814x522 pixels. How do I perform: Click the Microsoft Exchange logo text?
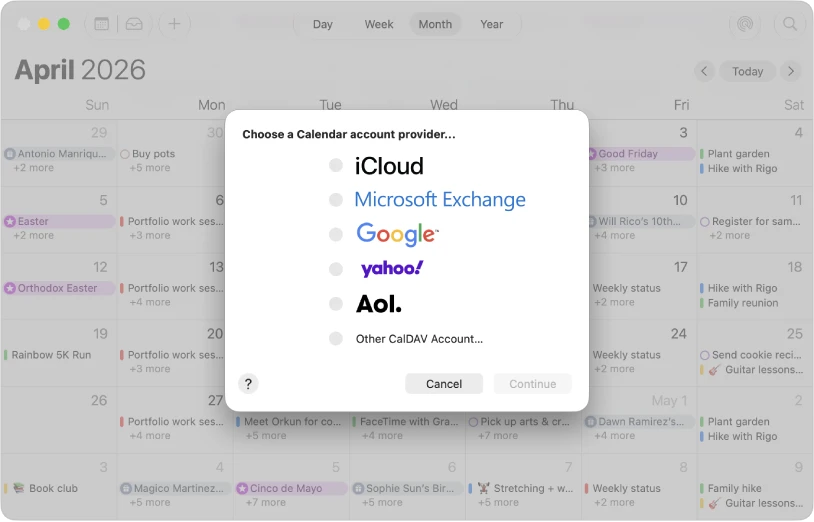coord(440,200)
